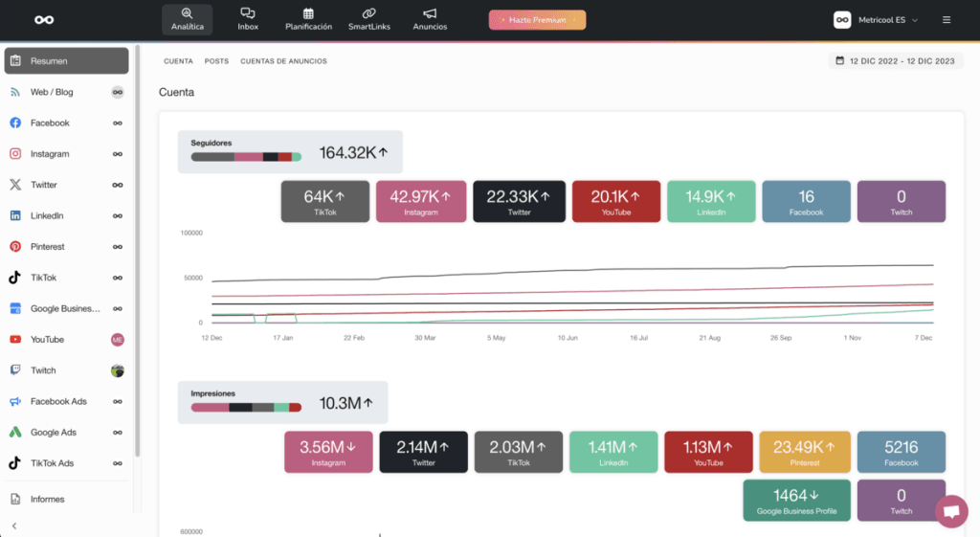The height and width of the screenshot is (537, 980).
Task: Toggle the Twitch 0 followers card
Action: 902,201
